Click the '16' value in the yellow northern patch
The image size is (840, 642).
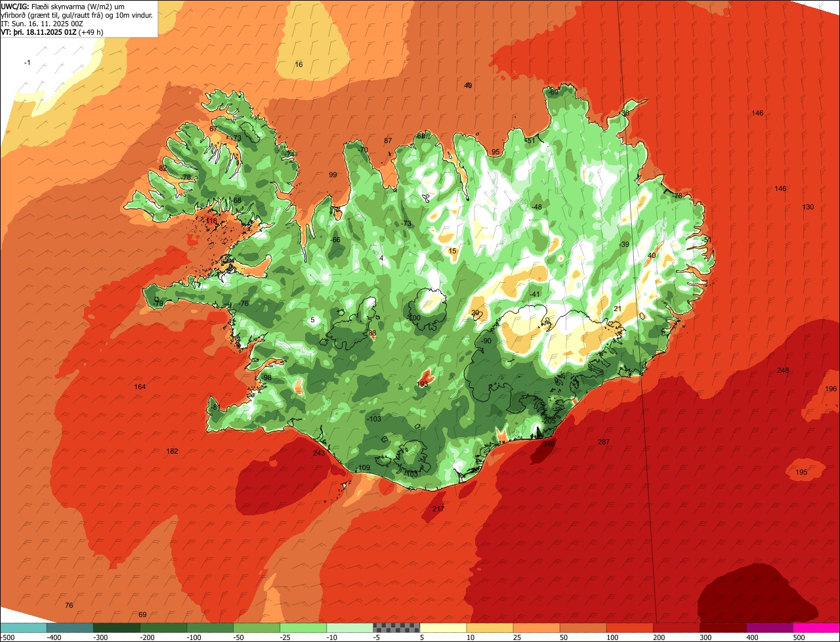click(x=299, y=65)
